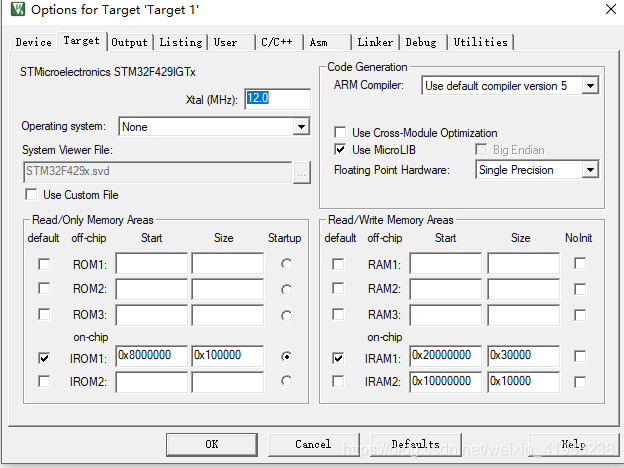The width and height of the screenshot is (624, 468).
Task: Enable Use Custom File checkbox
Action: pos(31,195)
